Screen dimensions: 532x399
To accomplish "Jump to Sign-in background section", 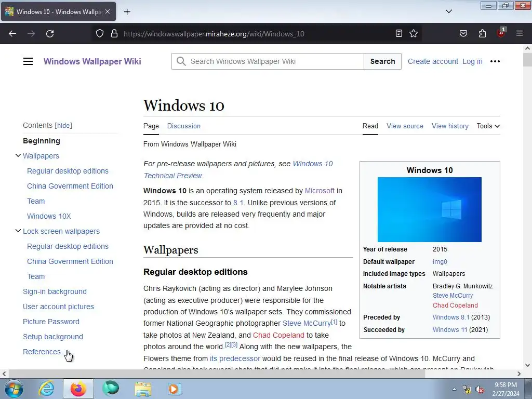I will 55,291.
